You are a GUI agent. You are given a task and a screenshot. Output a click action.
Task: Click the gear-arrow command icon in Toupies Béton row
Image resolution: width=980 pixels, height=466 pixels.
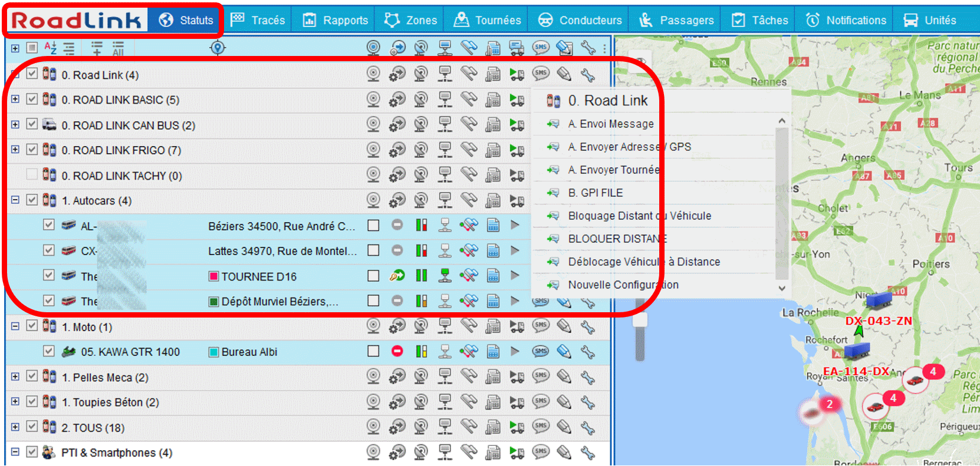(397, 402)
